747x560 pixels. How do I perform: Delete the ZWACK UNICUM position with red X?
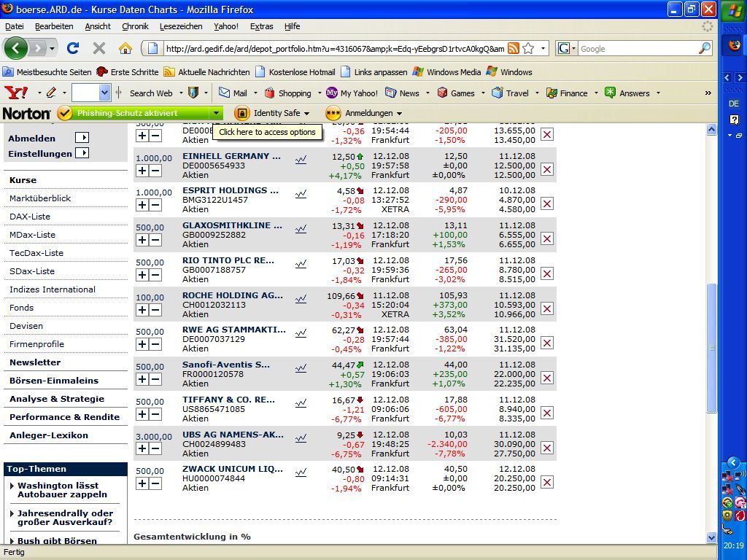[547, 483]
